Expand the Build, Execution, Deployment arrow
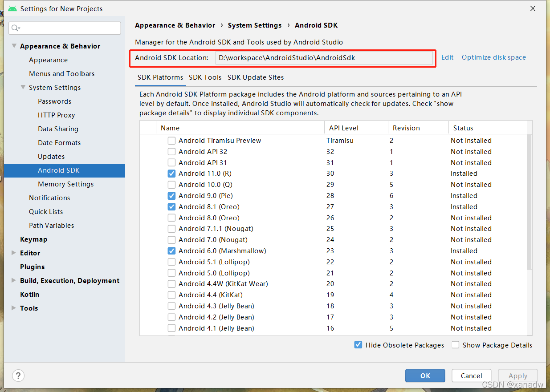550x392 pixels. pos(14,280)
